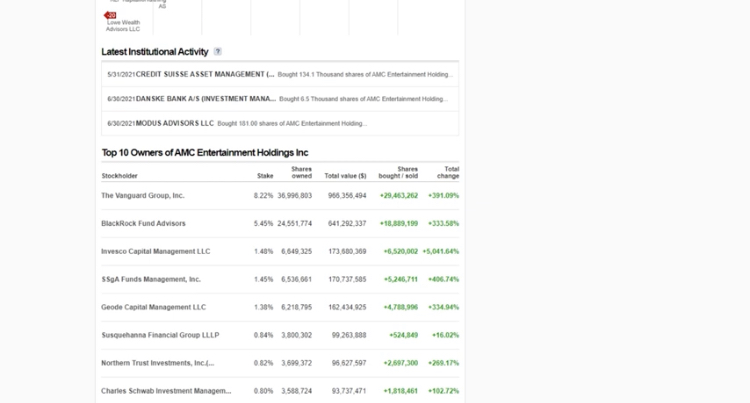This screenshot has width=750, height=403.
Task: Select SSgA's 6,536,661 shares owned
Action: [x=297, y=279]
